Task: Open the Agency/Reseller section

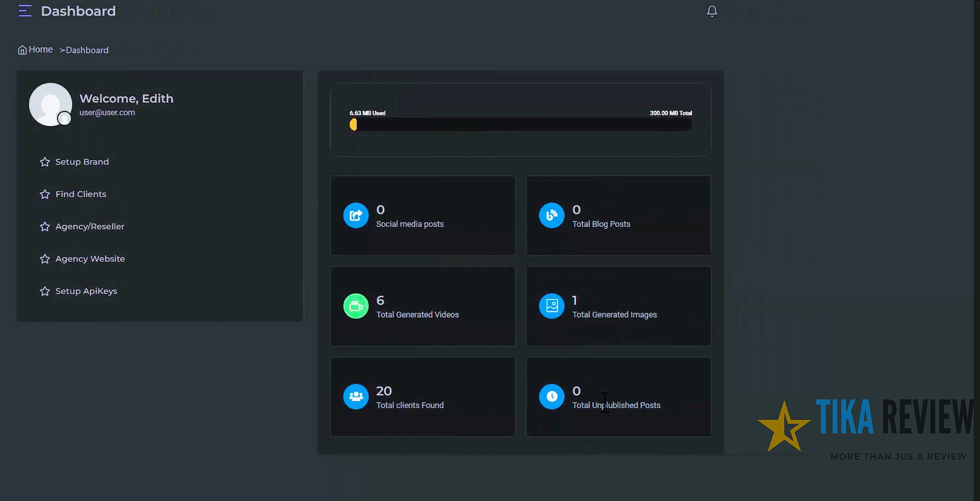Action: pos(89,226)
